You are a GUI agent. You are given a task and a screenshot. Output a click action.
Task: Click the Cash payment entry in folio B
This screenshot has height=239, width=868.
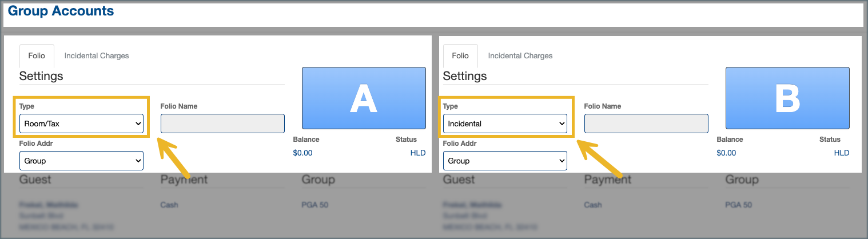pyautogui.click(x=594, y=205)
